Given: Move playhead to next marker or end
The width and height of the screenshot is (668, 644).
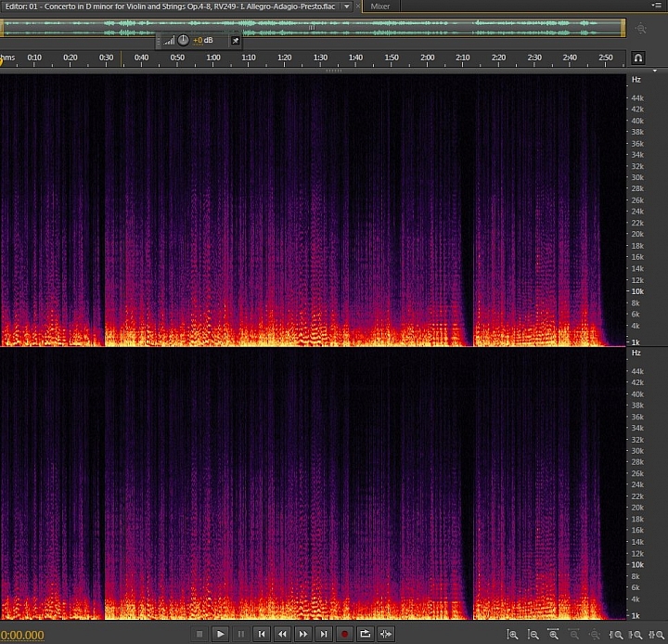Looking at the screenshot, I should (324, 634).
